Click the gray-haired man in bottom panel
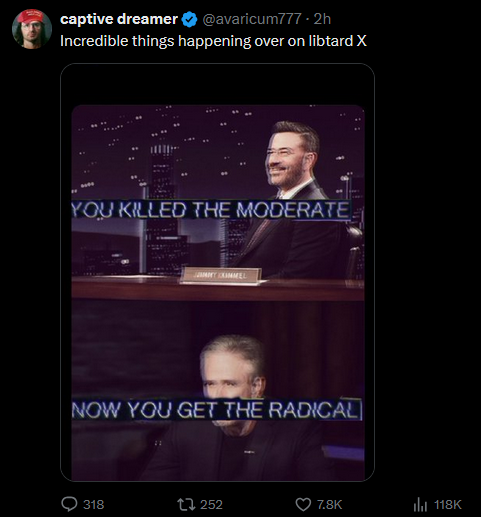This screenshot has width=481, height=517. (233, 408)
